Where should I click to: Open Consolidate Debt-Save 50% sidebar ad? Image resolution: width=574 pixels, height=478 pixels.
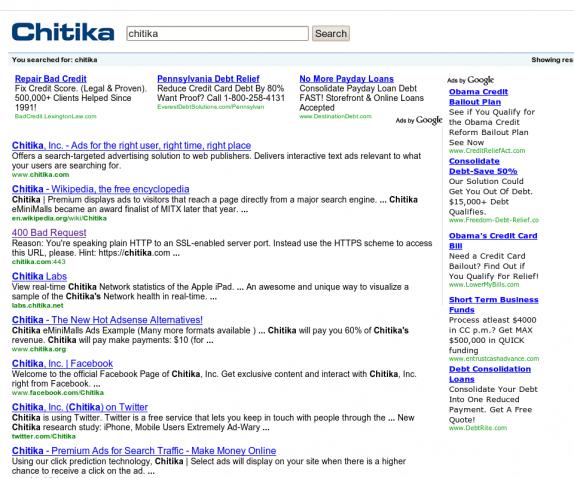click(483, 166)
